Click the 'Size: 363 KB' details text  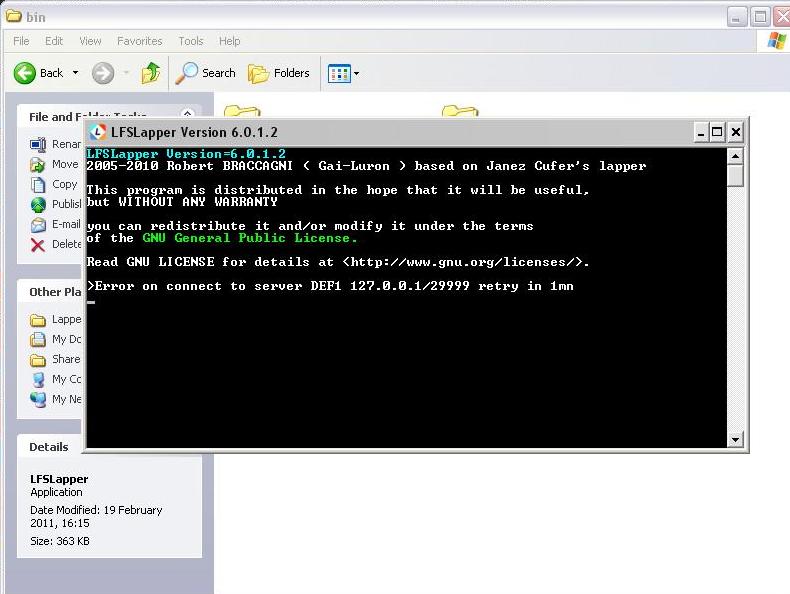pyautogui.click(x=60, y=541)
